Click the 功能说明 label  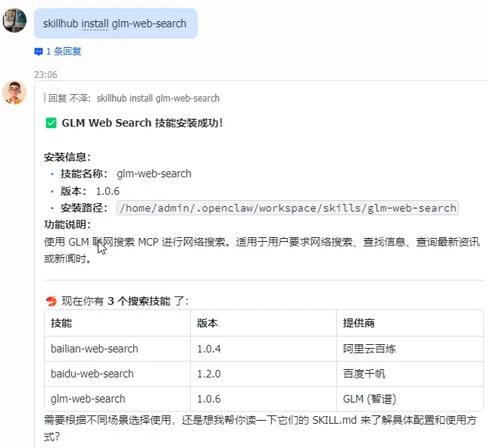click(67, 225)
